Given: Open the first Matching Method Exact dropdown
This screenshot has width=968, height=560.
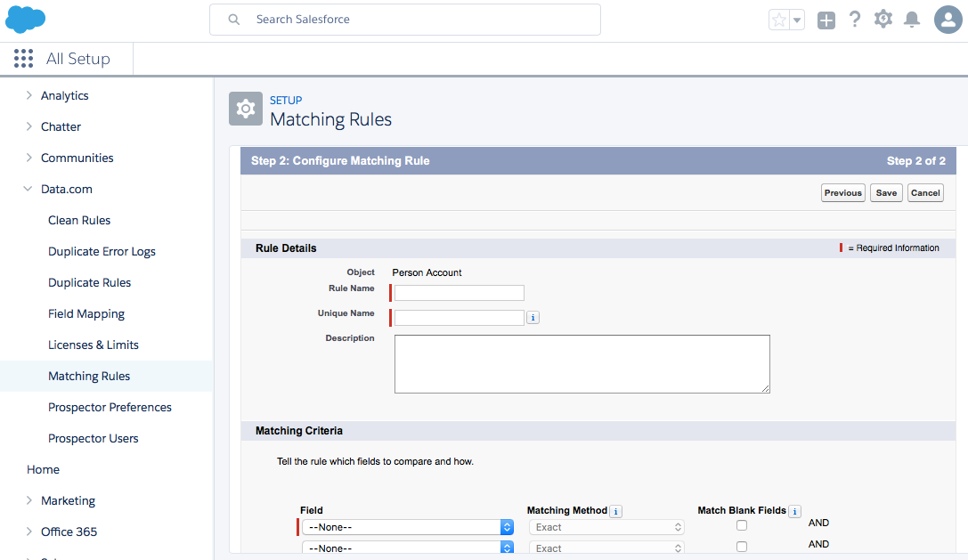Looking at the screenshot, I should (x=606, y=527).
